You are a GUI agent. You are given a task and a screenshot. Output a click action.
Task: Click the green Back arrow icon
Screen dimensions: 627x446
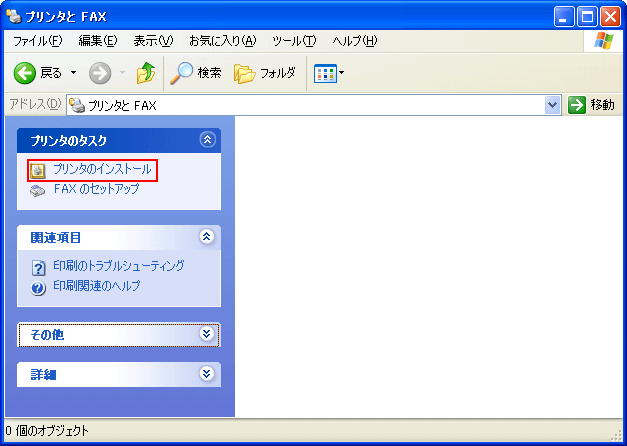(x=24, y=73)
